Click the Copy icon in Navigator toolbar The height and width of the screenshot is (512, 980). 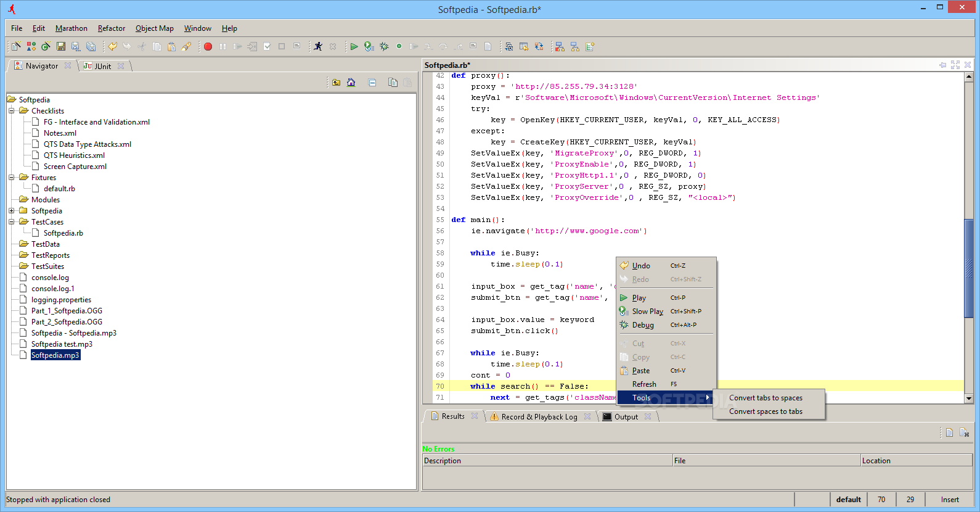pyautogui.click(x=393, y=83)
